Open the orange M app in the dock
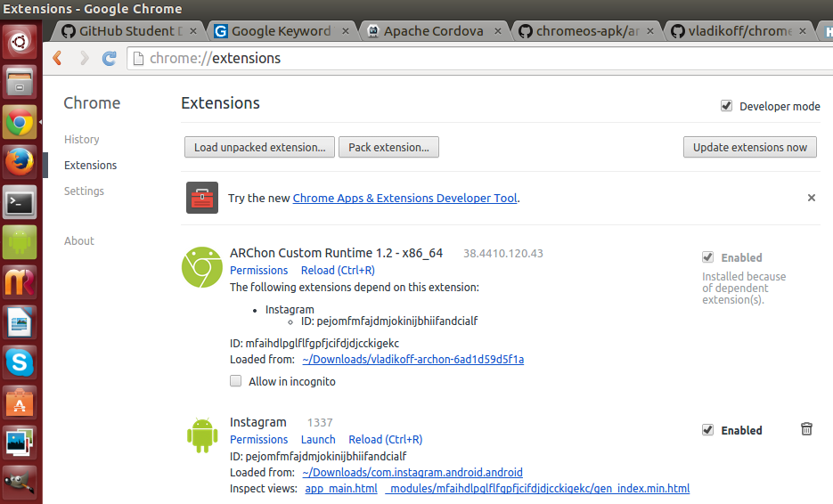The width and height of the screenshot is (833, 504). (20, 282)
